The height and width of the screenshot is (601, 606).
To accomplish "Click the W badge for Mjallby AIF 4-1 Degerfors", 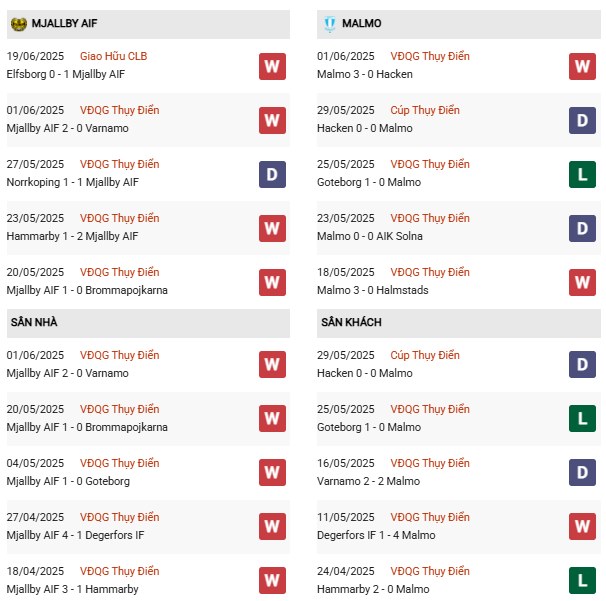I will 272,526.
